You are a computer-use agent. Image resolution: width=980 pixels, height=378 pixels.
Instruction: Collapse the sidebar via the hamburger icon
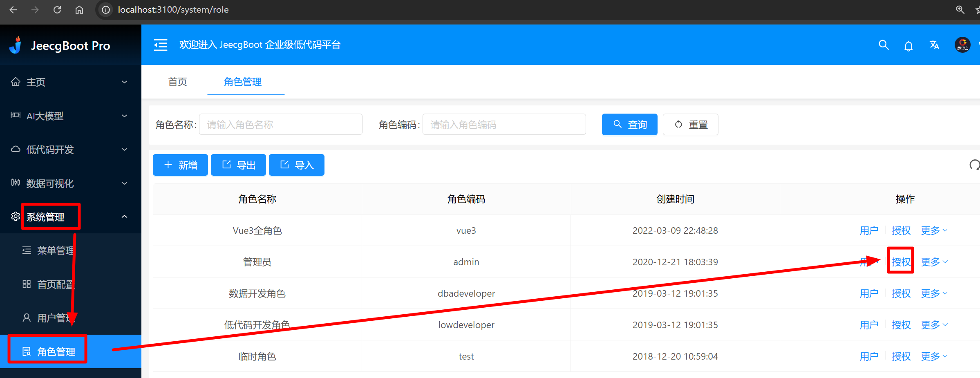point(160,45)
